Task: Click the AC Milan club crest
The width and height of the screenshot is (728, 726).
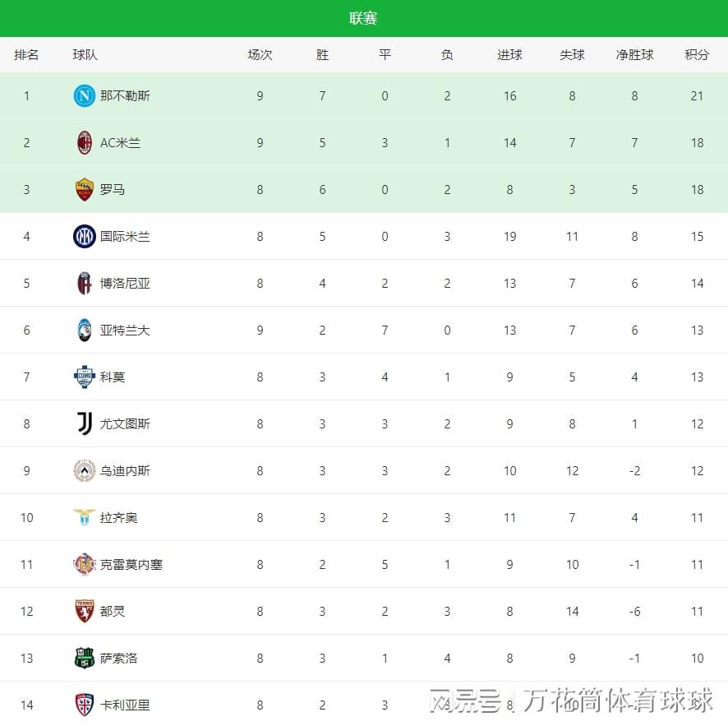Action: (x=85, y=143)
